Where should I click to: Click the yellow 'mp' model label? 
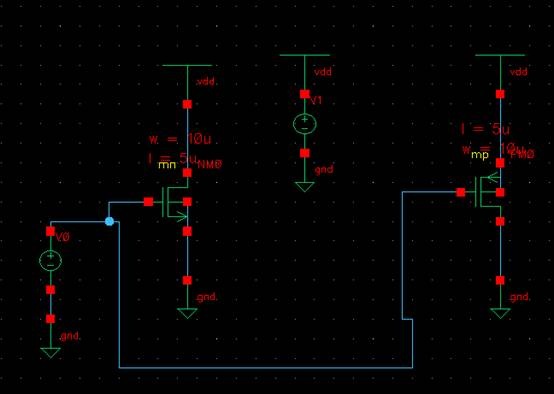[480, 155]
